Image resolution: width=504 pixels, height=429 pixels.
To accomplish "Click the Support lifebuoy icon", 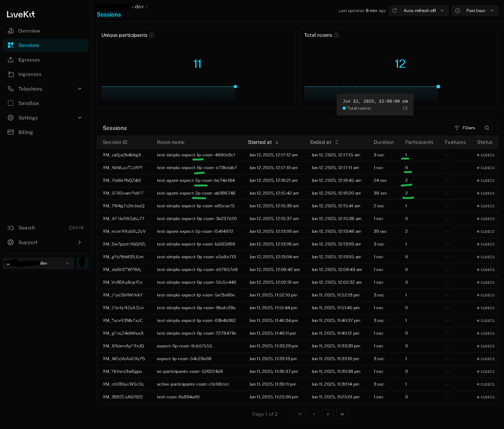I will [11, 242].
